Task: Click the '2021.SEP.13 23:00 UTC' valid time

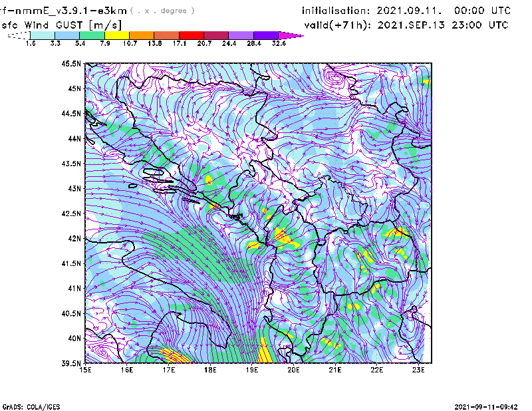Action: point(443,25)
